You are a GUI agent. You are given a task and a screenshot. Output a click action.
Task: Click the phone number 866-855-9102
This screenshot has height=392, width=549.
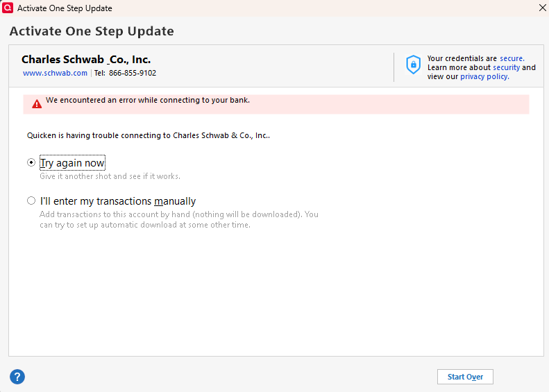pos(133,73)
